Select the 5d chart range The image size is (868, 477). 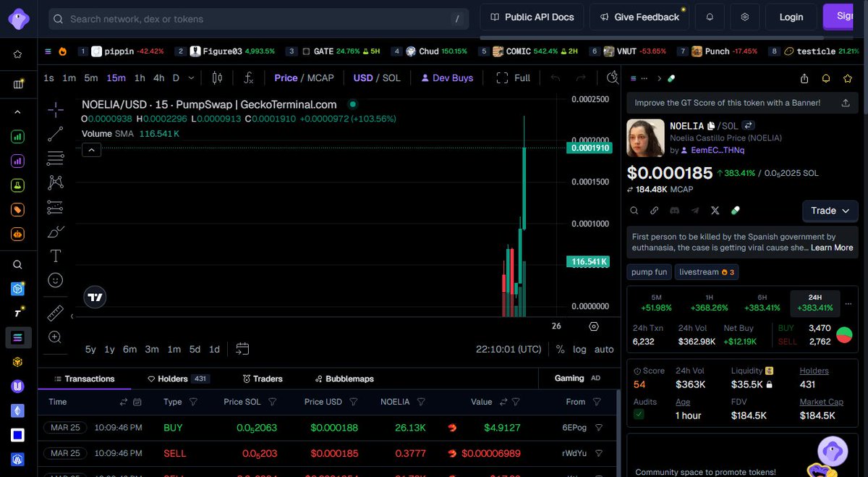point(195,349)
